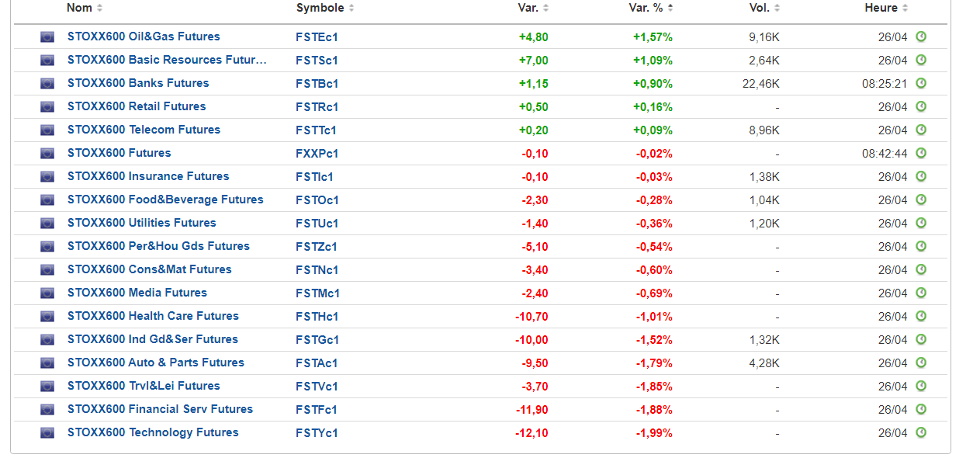
Task: Click the FSTUc1 symbol in the Utilities row
Action: click(317, 223)
